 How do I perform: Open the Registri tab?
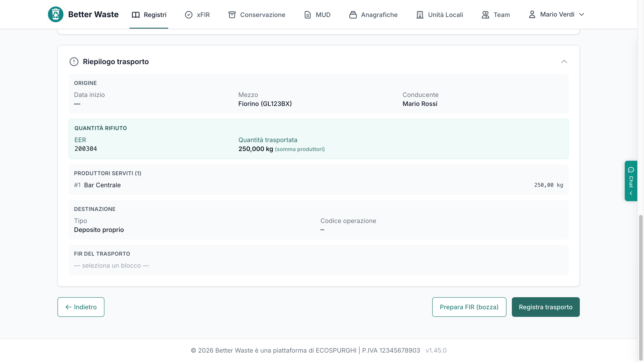pos(149,15)
